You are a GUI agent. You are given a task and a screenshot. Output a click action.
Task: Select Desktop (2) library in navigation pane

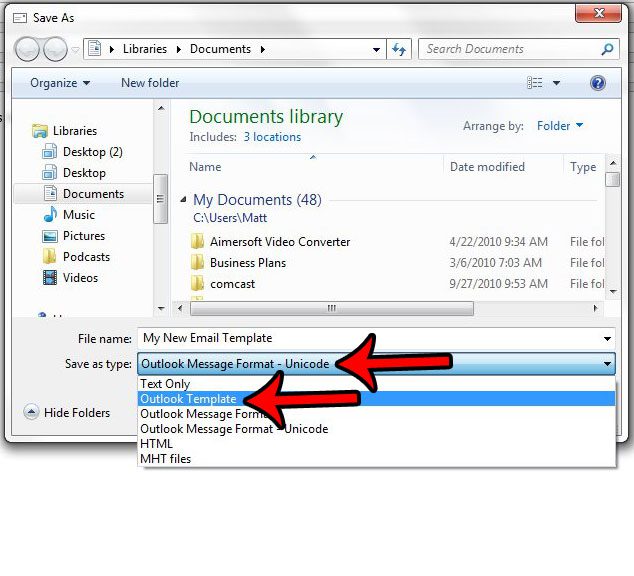click(x=93, y=152)
